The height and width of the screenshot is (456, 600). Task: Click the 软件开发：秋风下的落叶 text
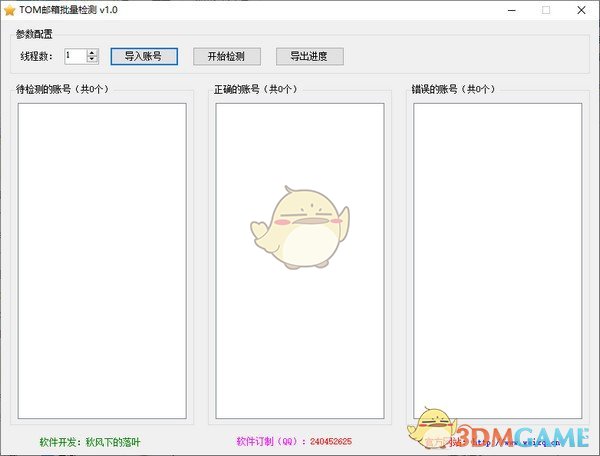[x=90, y=442]
